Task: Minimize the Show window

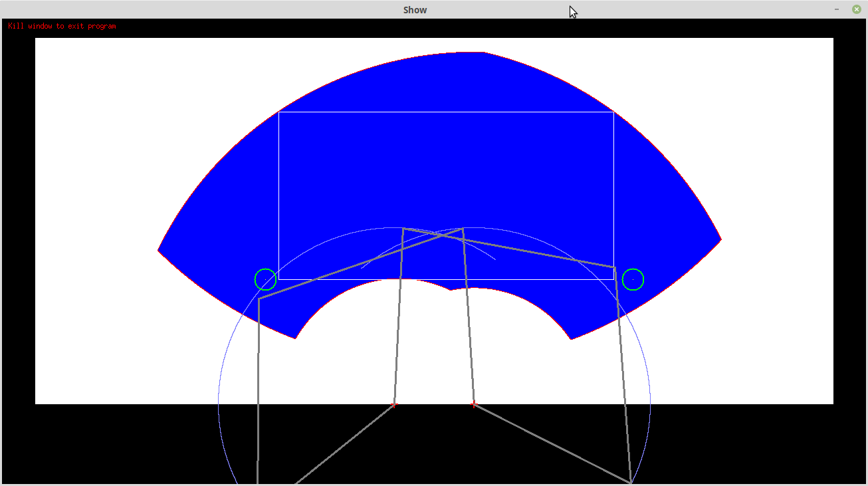Action: pyautogui.click(x=837, y=9)
